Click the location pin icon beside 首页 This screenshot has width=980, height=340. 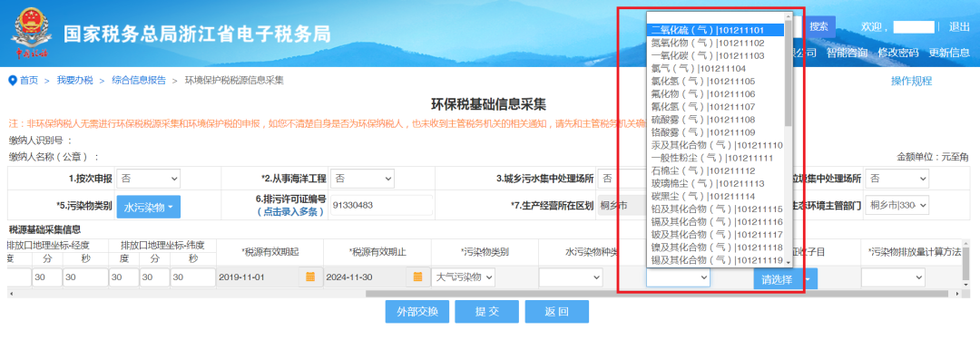12,80
